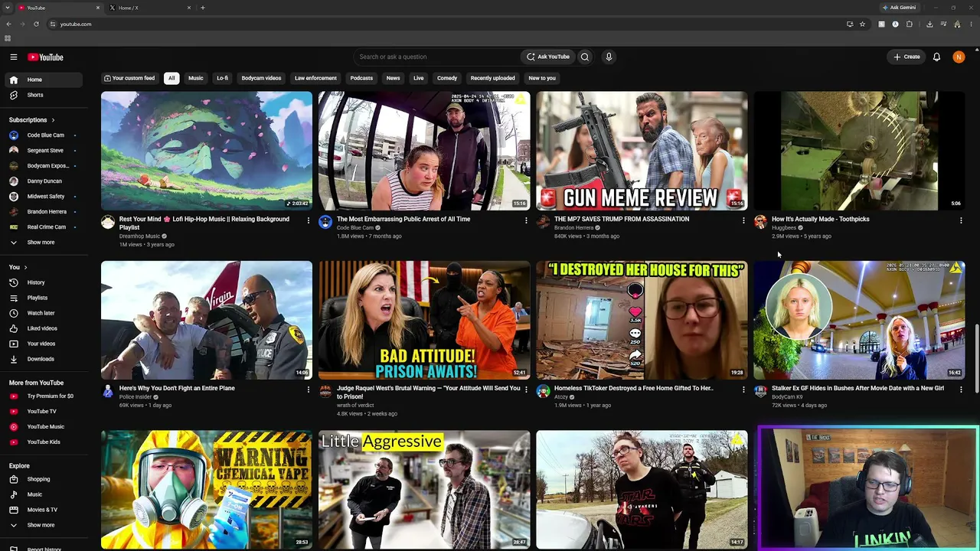This screenshot has width=980, height=551.
Task: Open the browser tab search dropdown
Action: [x=8, y=8]
